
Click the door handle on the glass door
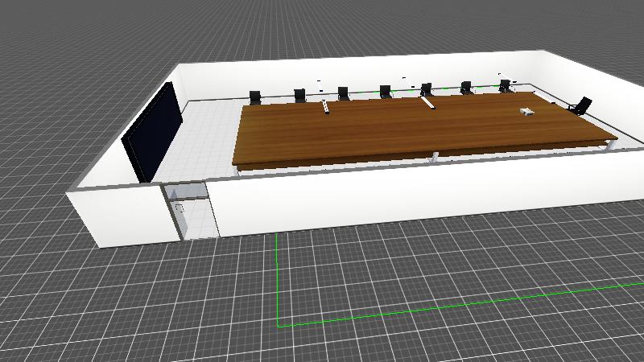(180, 208)
